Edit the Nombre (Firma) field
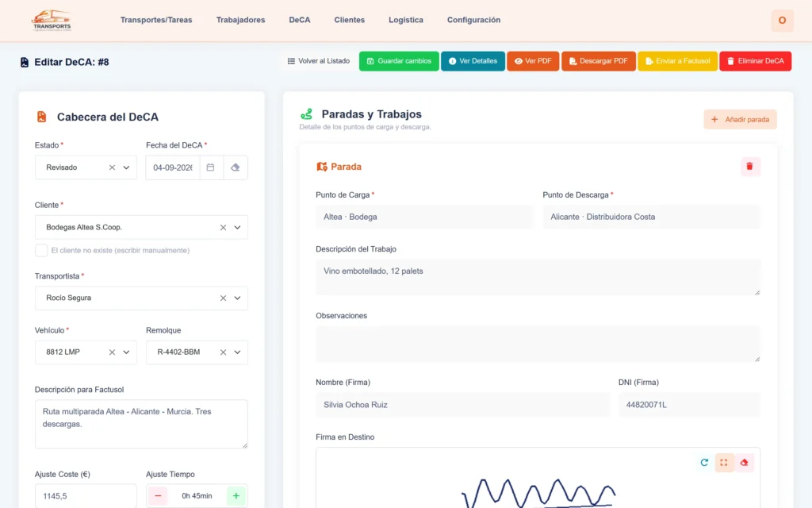 tap(463, 405)
